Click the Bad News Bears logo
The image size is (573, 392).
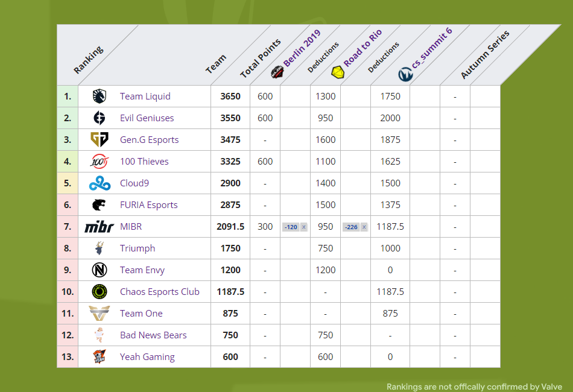click(x=99, y=335)
